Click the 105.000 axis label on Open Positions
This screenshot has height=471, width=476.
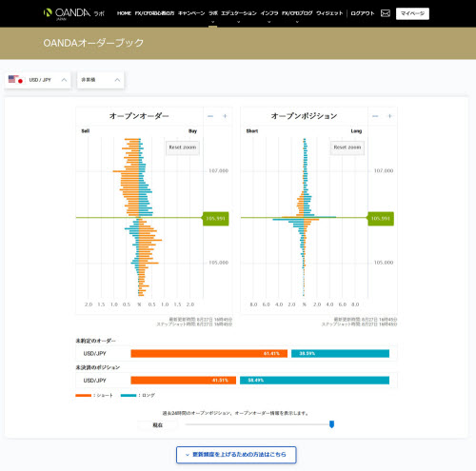tap(384, 263)
